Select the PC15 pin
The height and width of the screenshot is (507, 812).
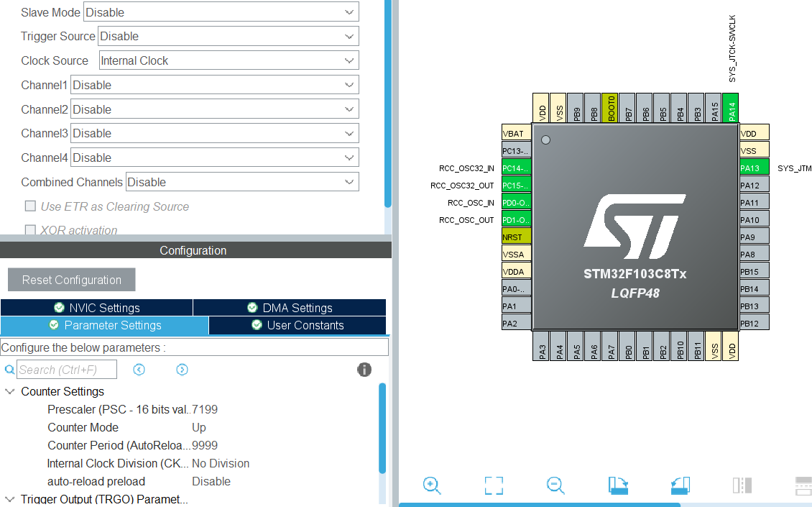coord(517,185)
